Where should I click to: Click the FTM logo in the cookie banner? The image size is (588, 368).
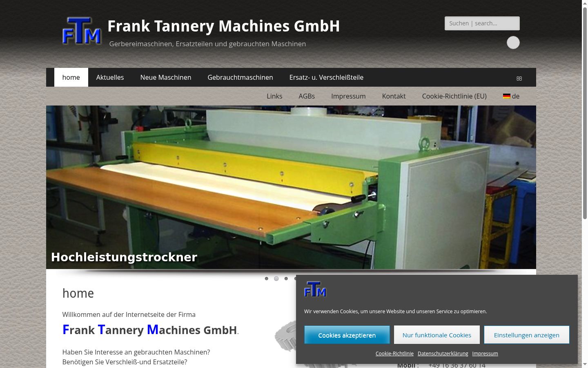[315, 289]
